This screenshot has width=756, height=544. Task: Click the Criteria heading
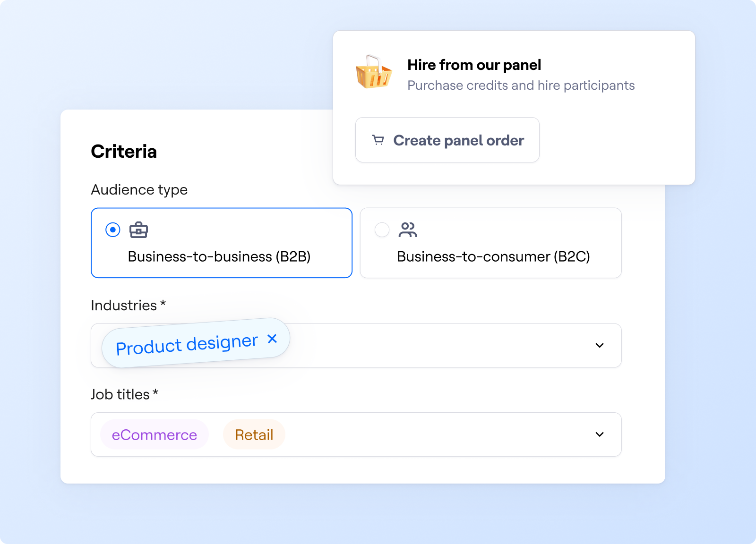point(124,152)
